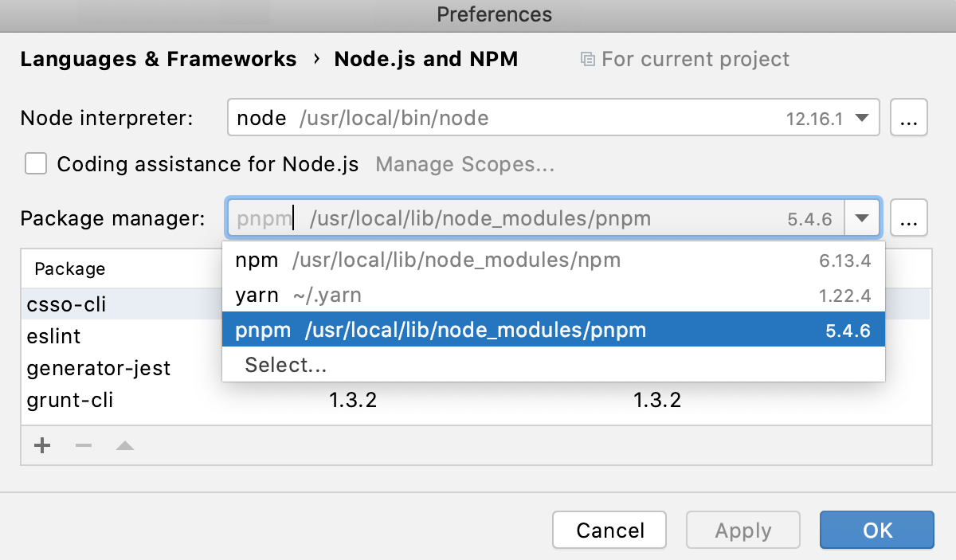Choose the Select... option in the list
Viewport: 956px width, 560px height.
point(554,365)
